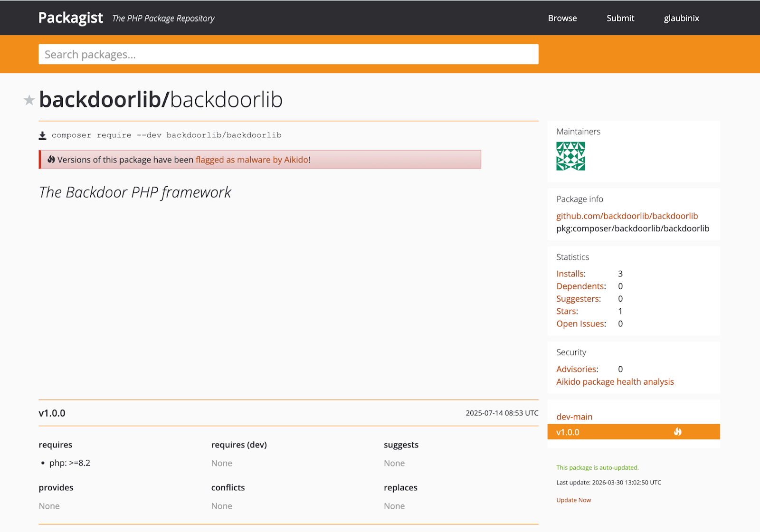Viewport: 760px width, 532px height.
Task: Click The PHP Package Repository tagline
Action: [163, 19]
